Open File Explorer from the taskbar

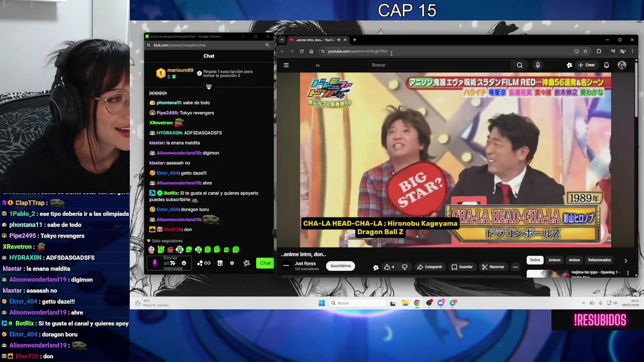405,303
